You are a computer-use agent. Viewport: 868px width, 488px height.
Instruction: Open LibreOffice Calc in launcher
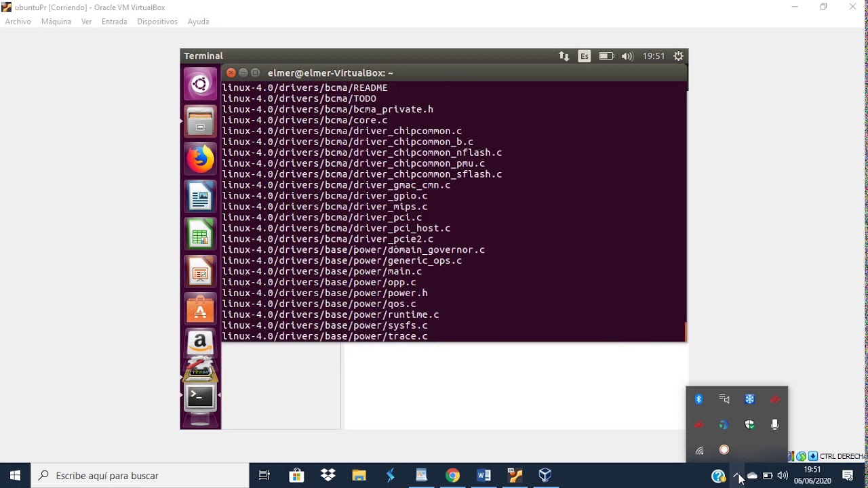(x=200, y=235)
